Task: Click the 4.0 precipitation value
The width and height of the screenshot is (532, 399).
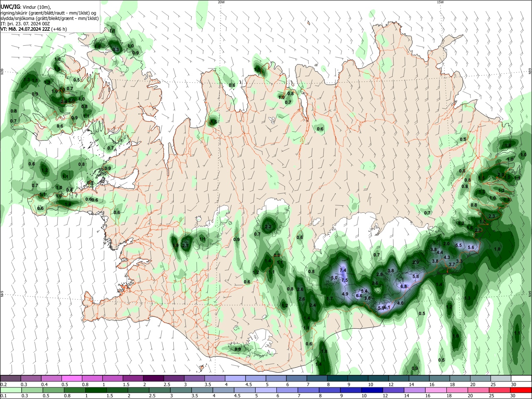Action: pos(401,303)
